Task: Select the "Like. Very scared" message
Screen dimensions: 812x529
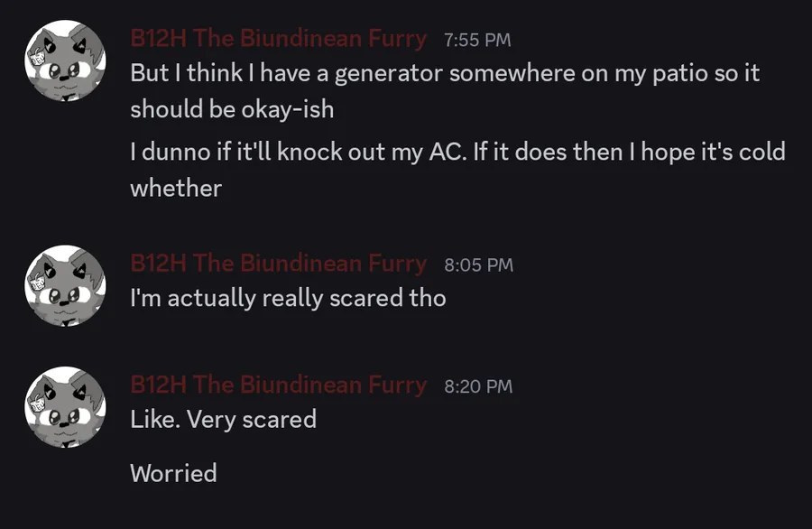Action: coord(223,419)
